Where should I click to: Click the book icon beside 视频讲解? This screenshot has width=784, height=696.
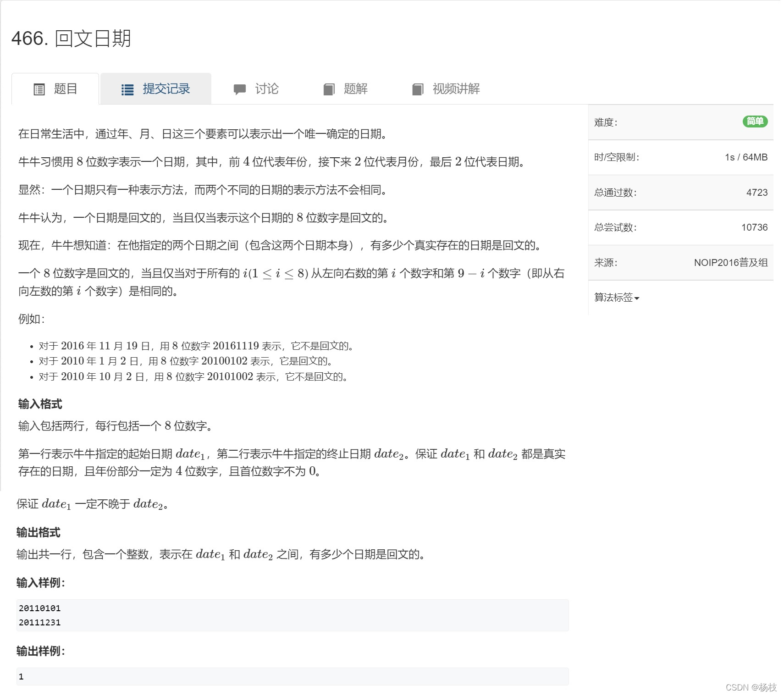tap(418, 89)
